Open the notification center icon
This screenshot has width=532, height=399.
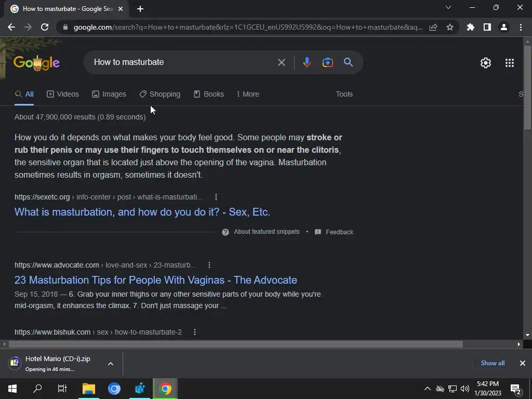515,389
